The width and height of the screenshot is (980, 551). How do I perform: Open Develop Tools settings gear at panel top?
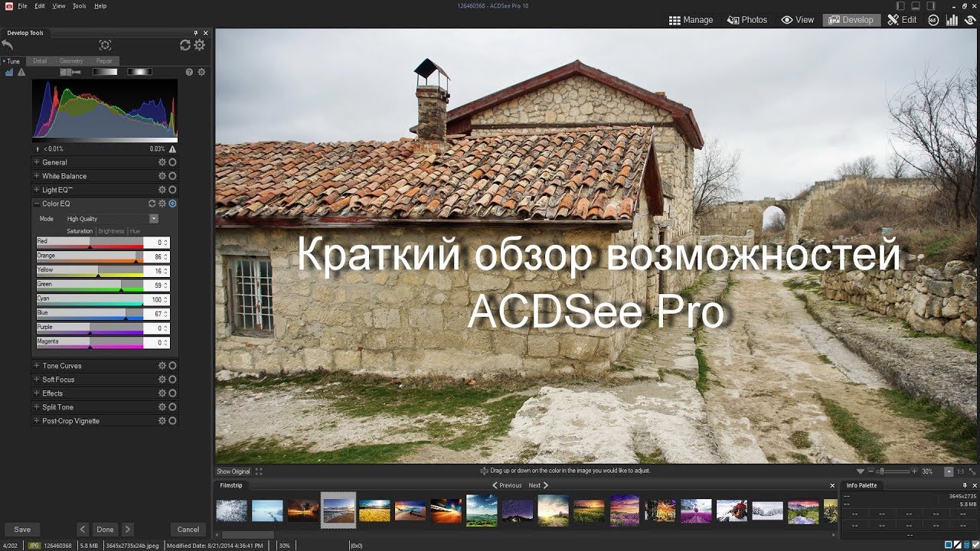click(x=200, y=45)
